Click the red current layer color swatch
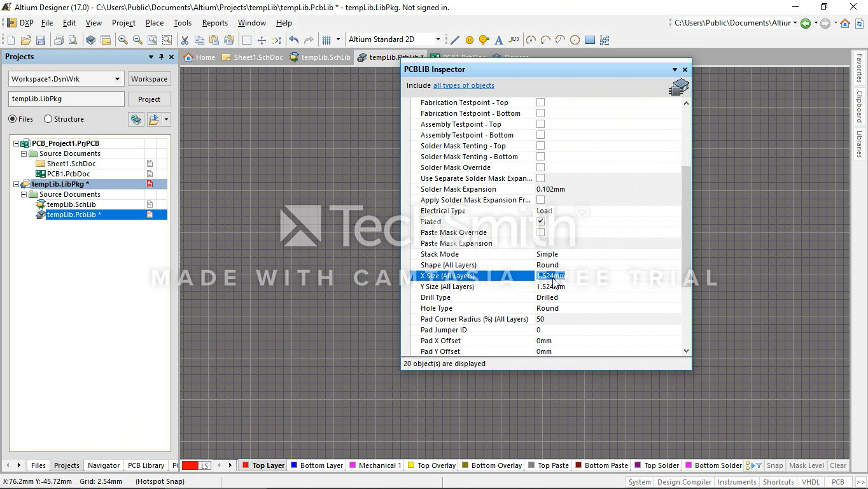This screenshot has width=868, height=489. (190, 465)
